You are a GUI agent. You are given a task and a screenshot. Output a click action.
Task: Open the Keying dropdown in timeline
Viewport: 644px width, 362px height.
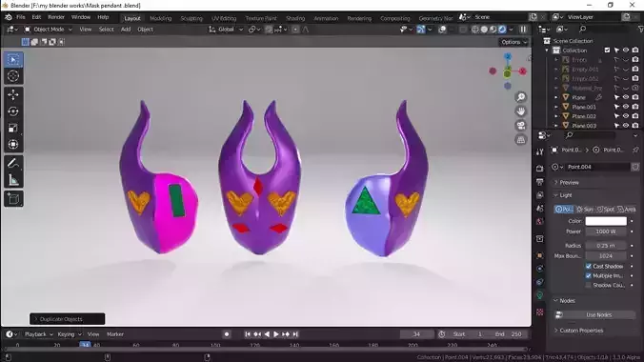(69, 334)
